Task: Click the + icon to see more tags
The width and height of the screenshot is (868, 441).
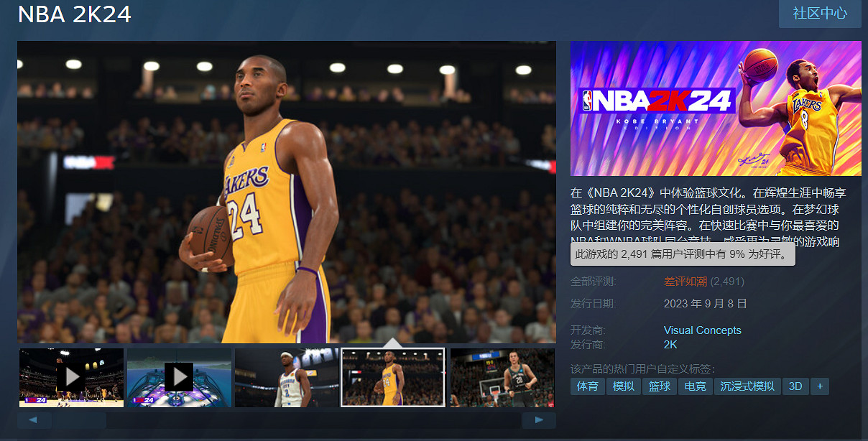Action: tap(819, 386)
